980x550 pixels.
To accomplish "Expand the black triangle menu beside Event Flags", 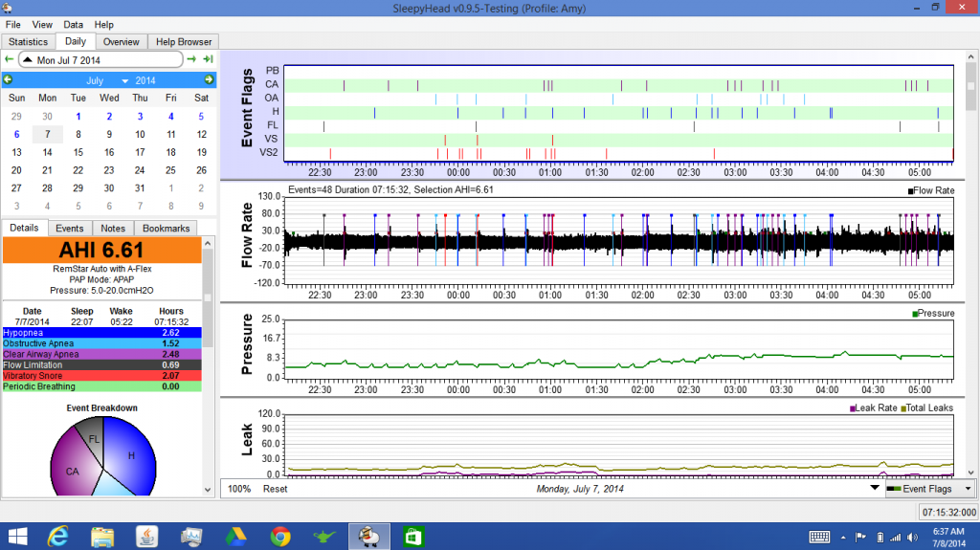I will click(x=873, y=488).
